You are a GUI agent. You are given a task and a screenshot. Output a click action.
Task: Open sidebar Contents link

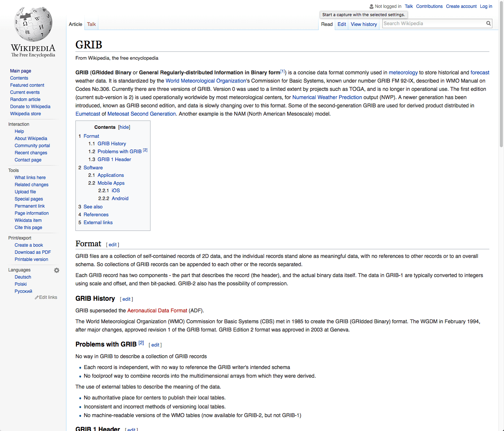pyautogui.click(x=19, y=78)
